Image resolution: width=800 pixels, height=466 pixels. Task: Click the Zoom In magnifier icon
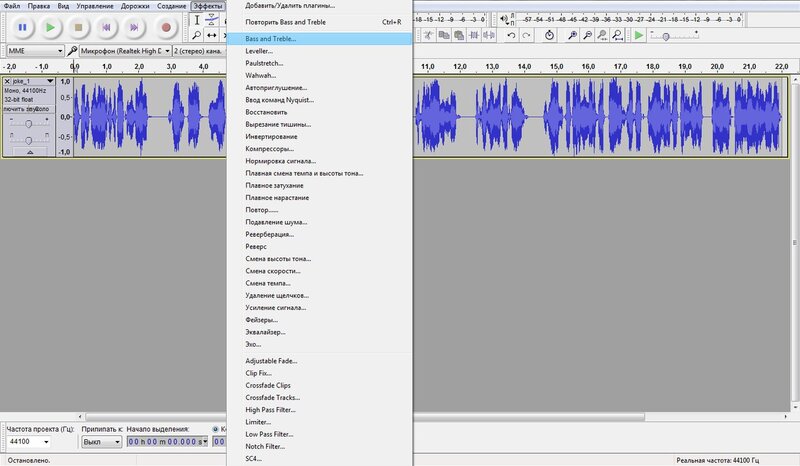coord(573,35)
